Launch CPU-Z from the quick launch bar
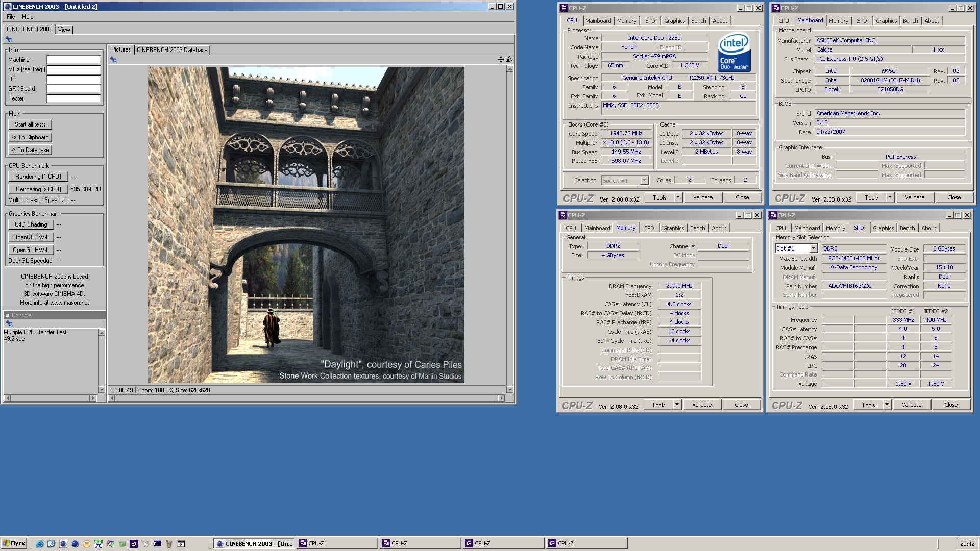The image size is (980, 551). pyautogui.click(x=134, y=544)
